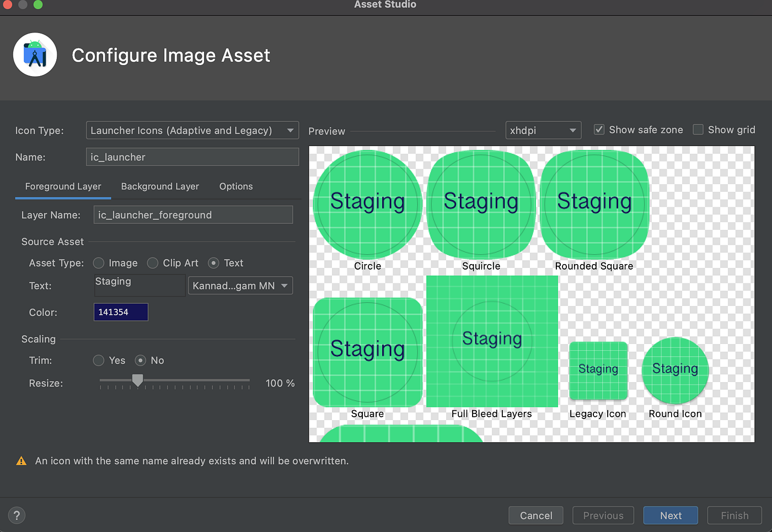Click the help question mark icon
The height and width of the screenshot is (532, 772).
click(17, 515)
